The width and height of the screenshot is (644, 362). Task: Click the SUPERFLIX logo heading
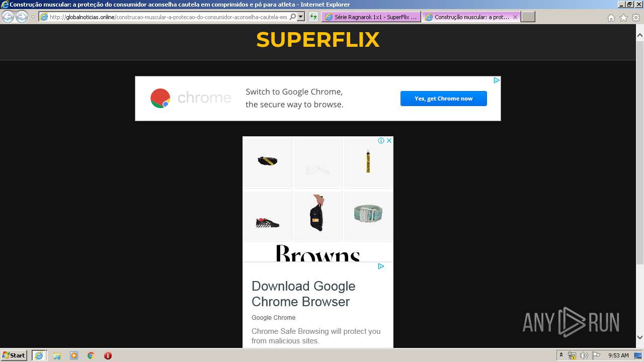tap(318, 40)
